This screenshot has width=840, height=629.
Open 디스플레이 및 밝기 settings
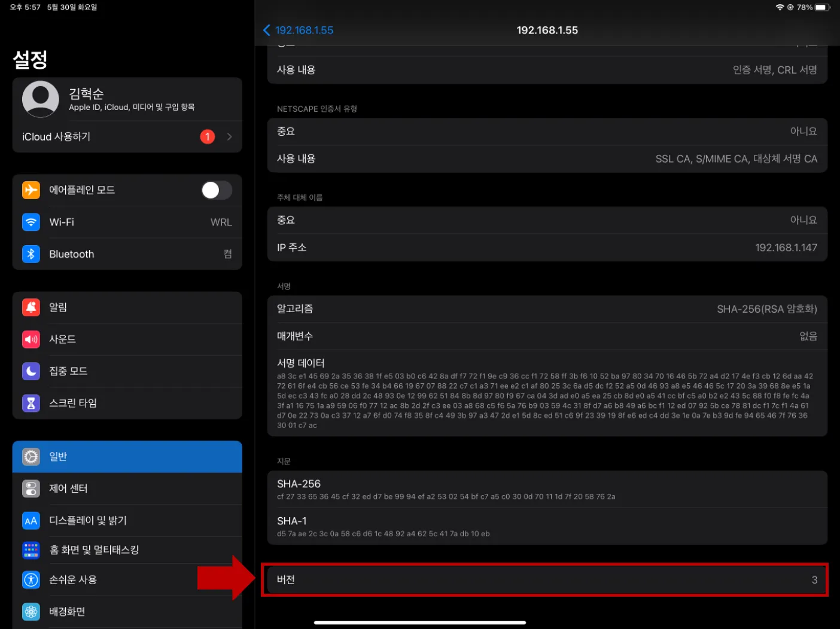[127, 521]
